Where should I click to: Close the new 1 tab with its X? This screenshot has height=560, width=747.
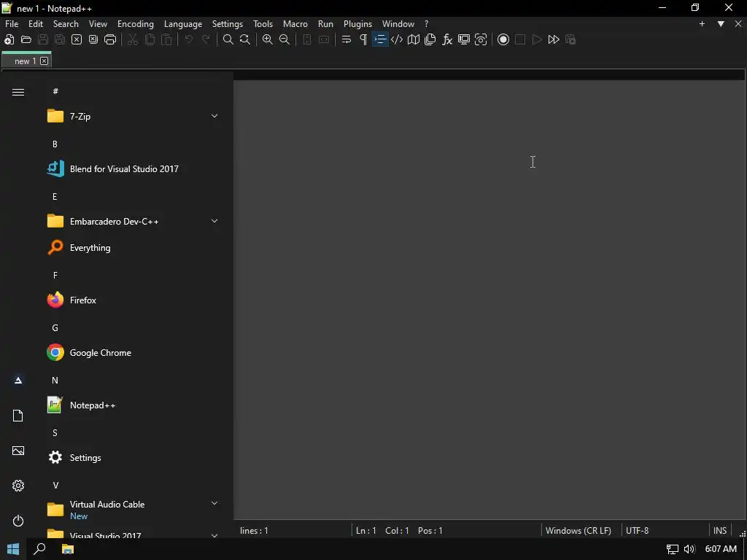click(x=44, y=61)
